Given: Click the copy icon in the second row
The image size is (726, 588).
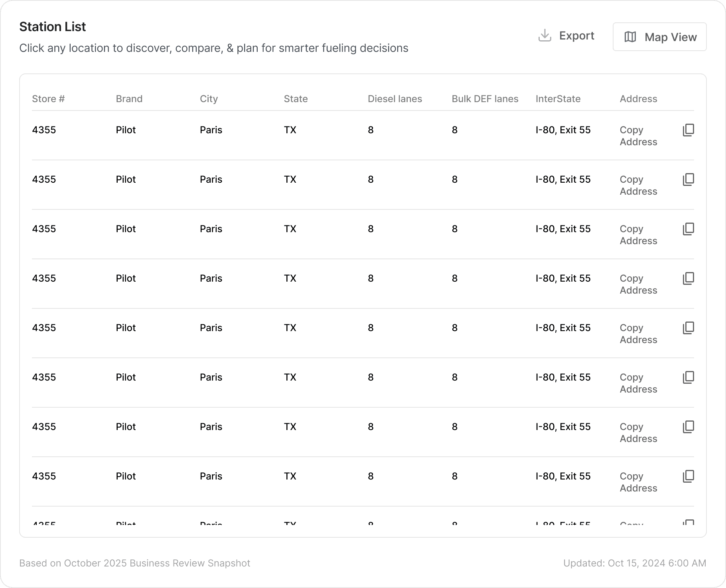Looking at the screenshot, I should (x=689, y=180).
